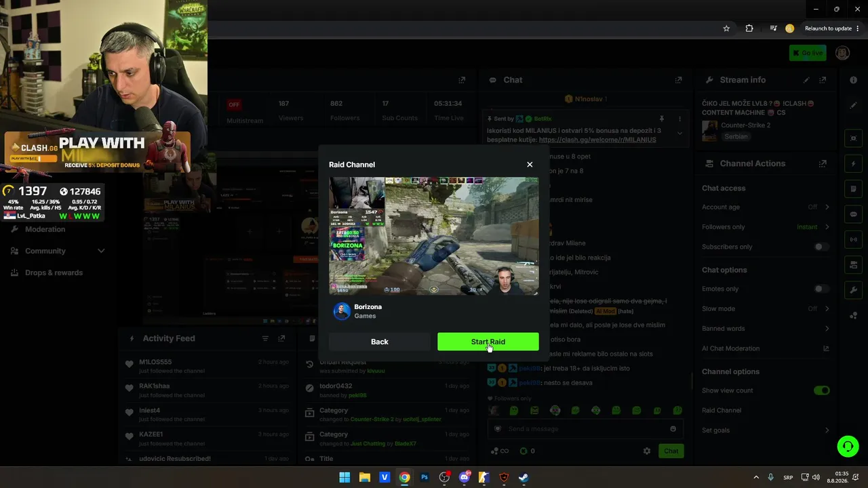The height and width of the screenshot is (488, 868).
Task: Open the info icon in the right sidebar
Action: (x=853, y=80)
